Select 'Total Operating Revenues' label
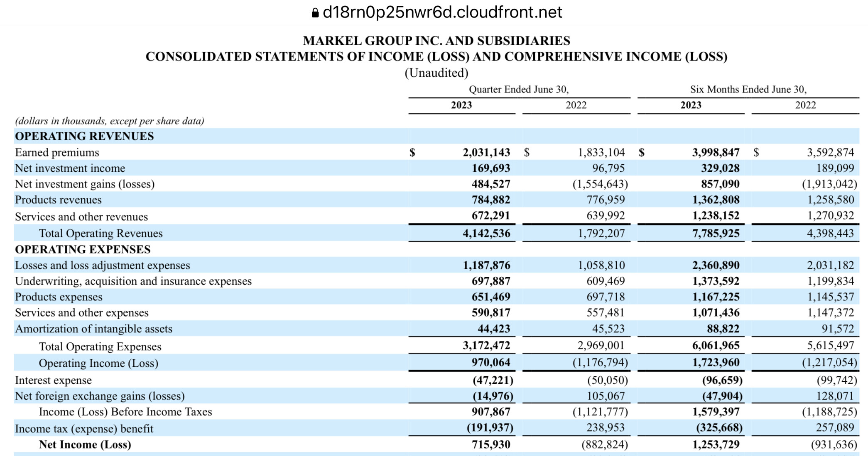 [x=101, y=234]
